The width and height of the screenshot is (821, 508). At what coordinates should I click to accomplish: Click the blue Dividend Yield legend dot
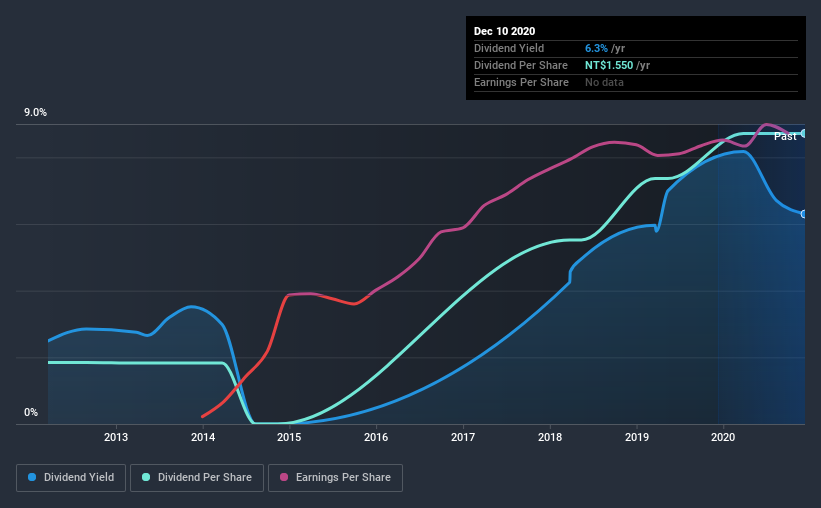(32, 477)
